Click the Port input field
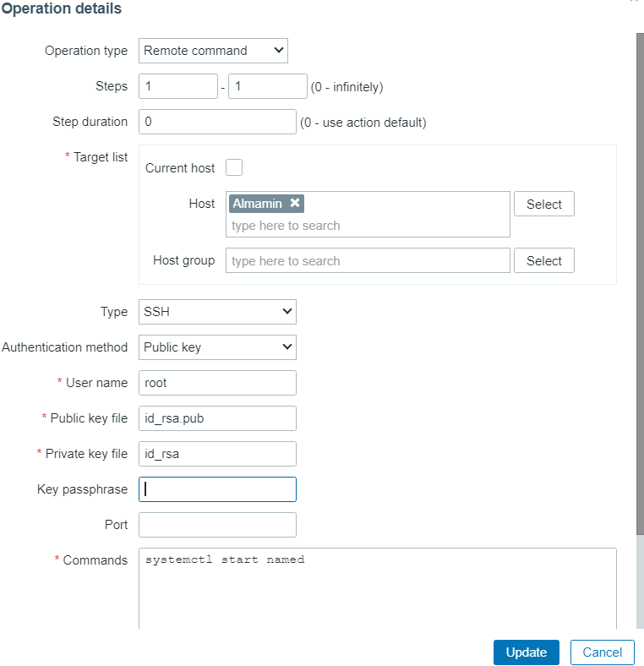644x666 pixels. pos(217,525)
